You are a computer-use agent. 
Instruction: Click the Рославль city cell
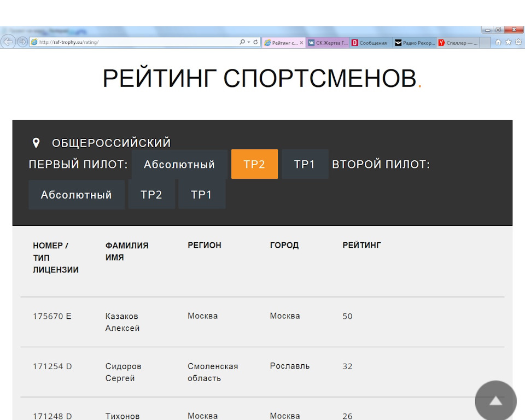[290, 366]
